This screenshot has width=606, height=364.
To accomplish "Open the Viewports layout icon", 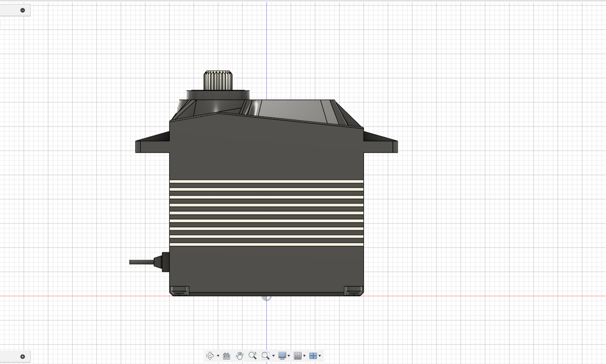I will [313, 356].
